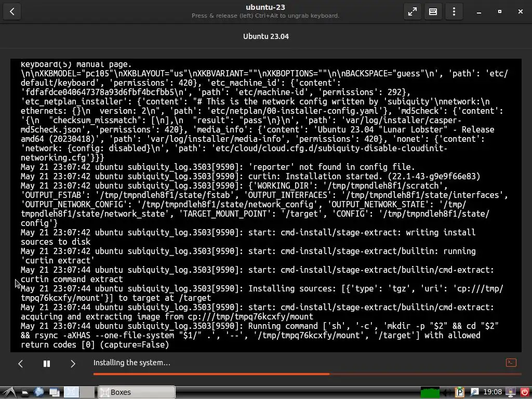
Task: Click the 'networking.cfg' log line
Action: [62, 158]
